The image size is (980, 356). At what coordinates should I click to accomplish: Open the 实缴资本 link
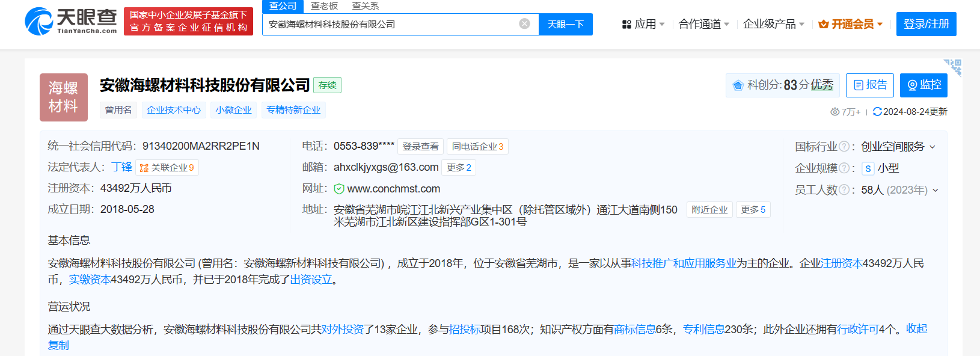pos(90,280)
